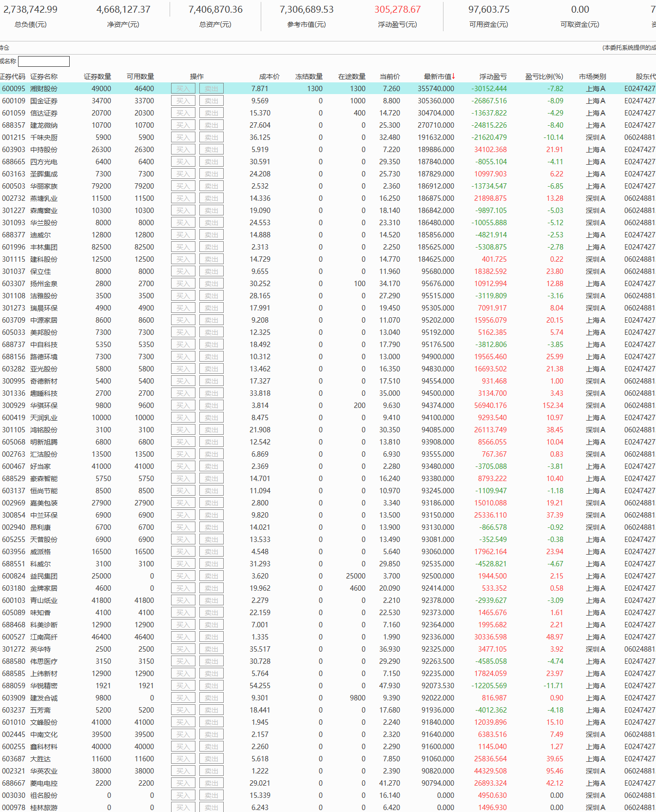Click 卖出 for 华骐环保 row

coord(212,406)
